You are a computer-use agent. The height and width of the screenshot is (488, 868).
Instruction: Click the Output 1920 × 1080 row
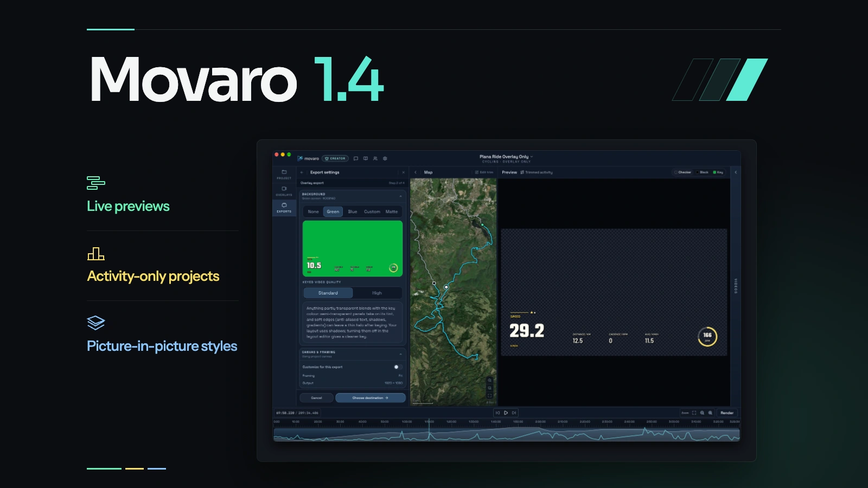coord(353,383)
